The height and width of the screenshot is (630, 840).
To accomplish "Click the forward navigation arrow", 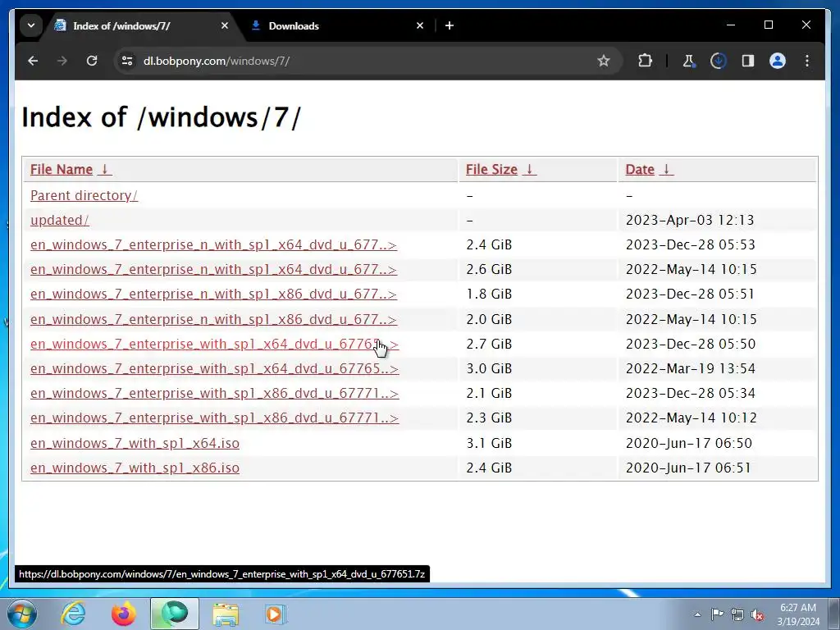I will pyautogui.click(x=62, y=61).
